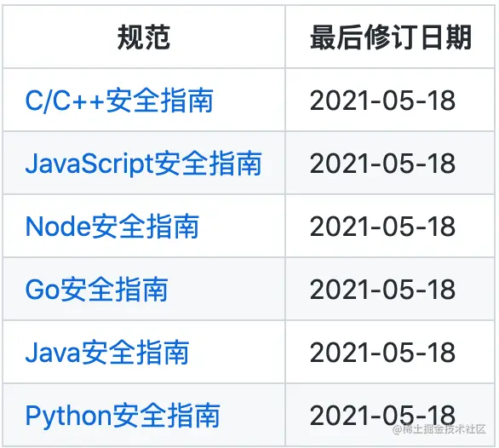
Task: Select the revision date beside C/C++安全指南
Action: (x=382, y=101)
